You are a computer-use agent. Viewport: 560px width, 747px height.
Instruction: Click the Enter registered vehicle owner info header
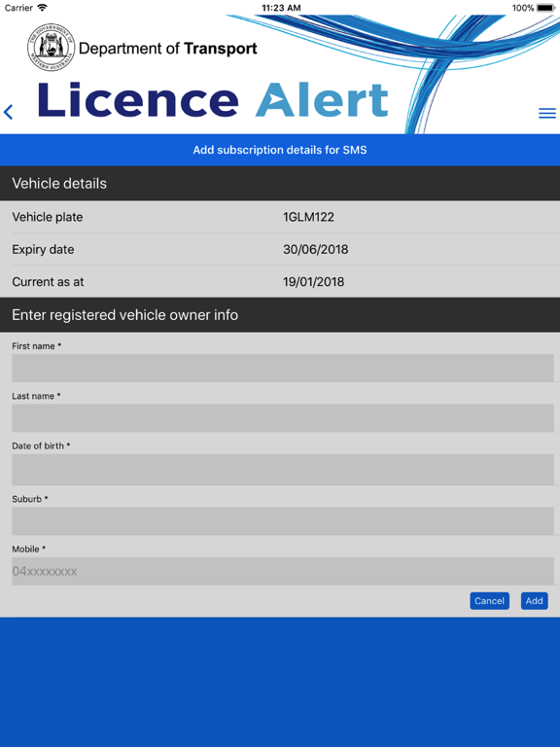coord(280,315)
